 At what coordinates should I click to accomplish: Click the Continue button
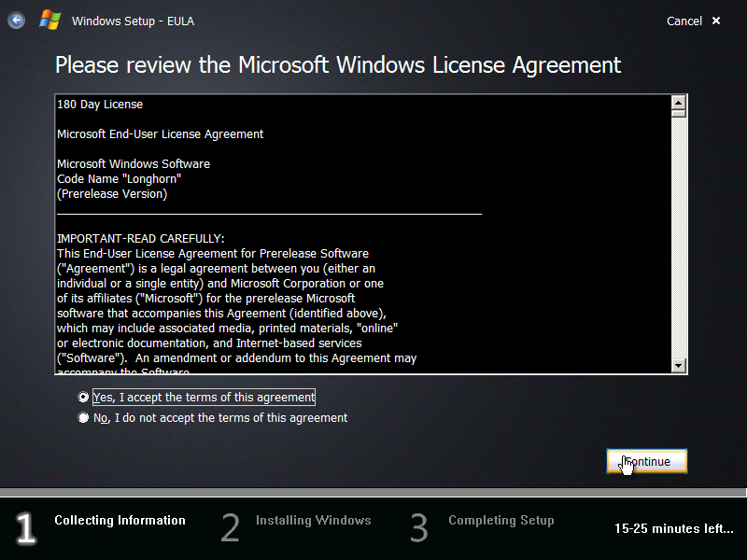646,460
